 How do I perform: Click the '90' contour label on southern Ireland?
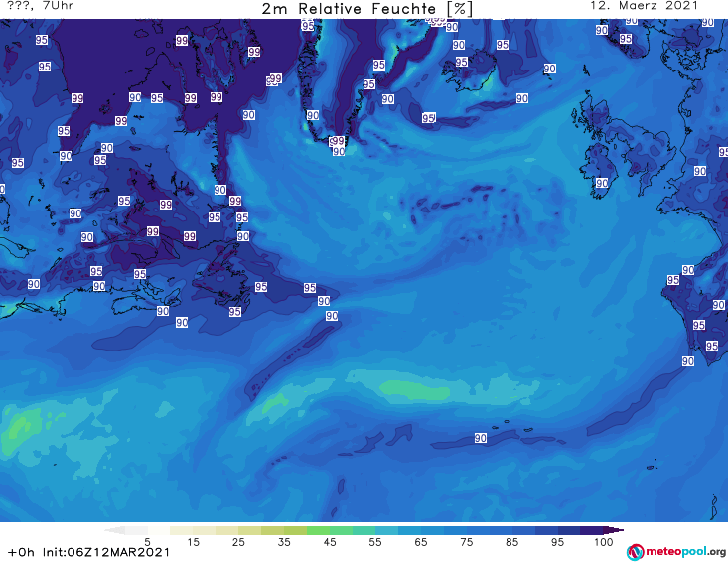coord(602,183)
